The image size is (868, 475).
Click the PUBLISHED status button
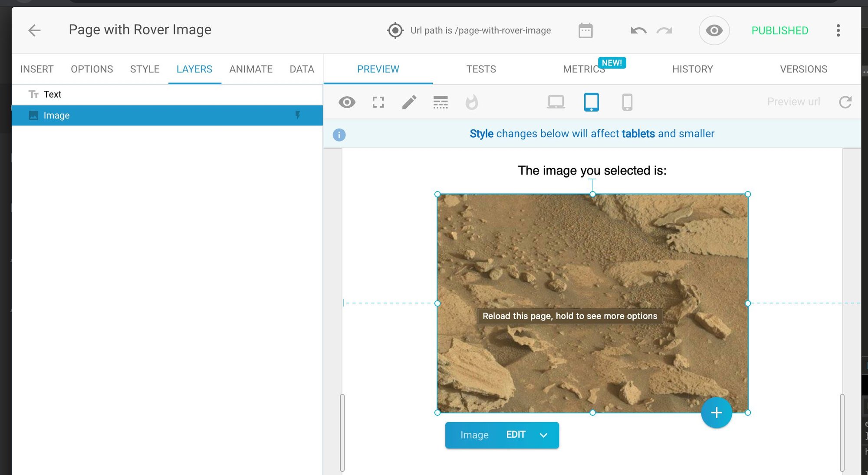pos(779,30)
